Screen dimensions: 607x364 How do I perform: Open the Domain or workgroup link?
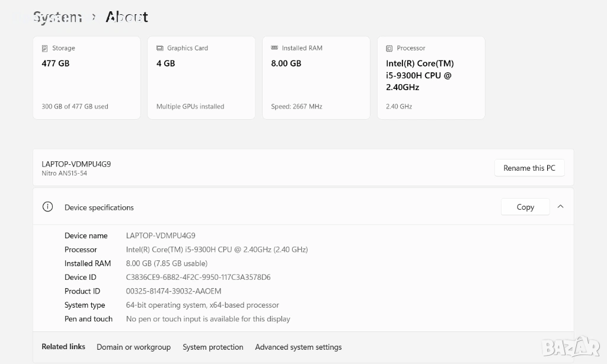click(133, 347)
